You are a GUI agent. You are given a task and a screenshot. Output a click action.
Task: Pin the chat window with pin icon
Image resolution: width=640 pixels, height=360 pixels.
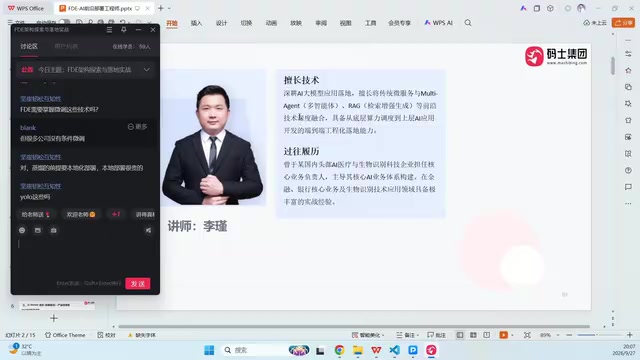tap(124, 30)
